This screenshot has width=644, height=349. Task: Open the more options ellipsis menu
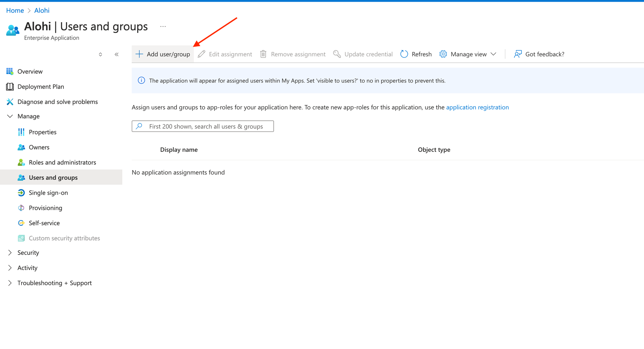click(163, 26)
